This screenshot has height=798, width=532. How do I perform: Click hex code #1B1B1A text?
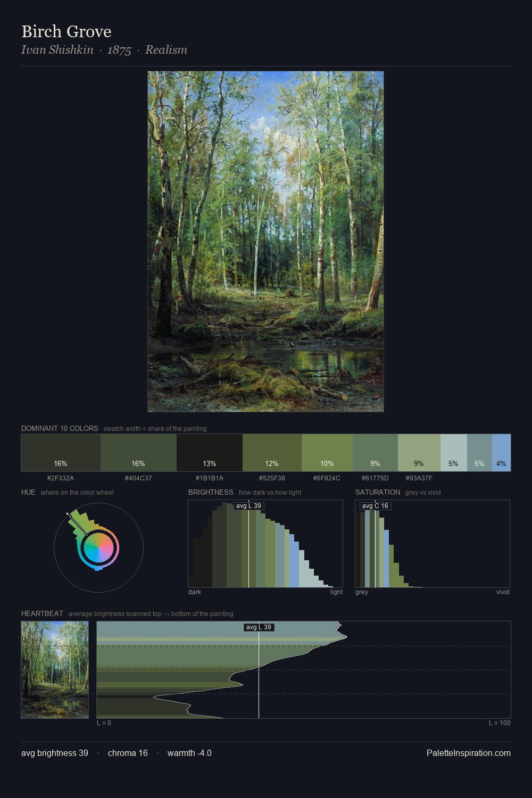point(210,478)
